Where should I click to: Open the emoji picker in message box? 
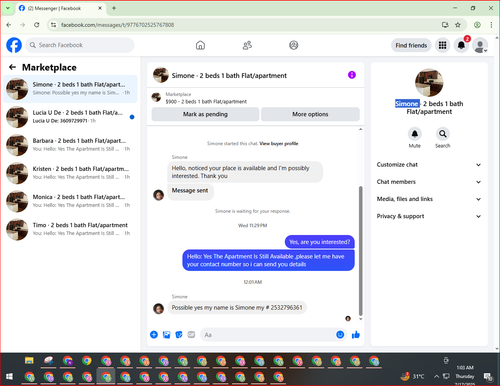click(x=340, y=335)
